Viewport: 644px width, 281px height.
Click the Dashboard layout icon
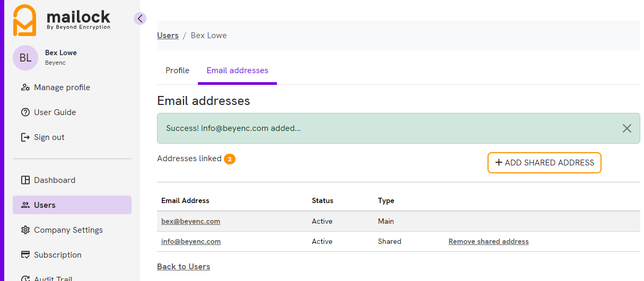[25, 180]
